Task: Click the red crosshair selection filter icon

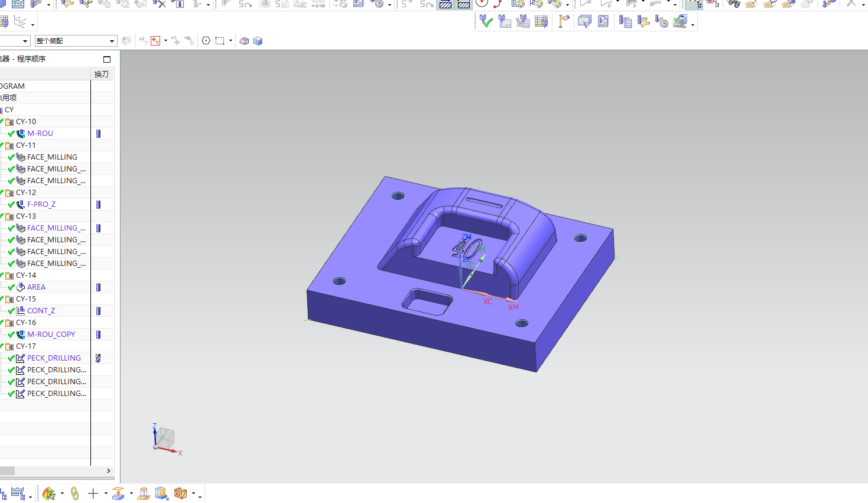Action: (155, 41)
